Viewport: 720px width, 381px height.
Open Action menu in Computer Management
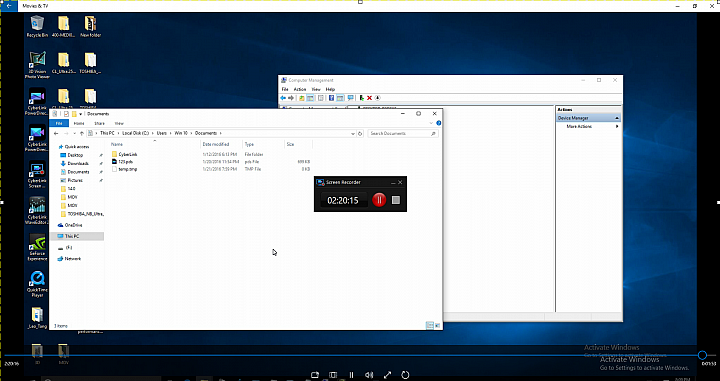coord(300,89)
